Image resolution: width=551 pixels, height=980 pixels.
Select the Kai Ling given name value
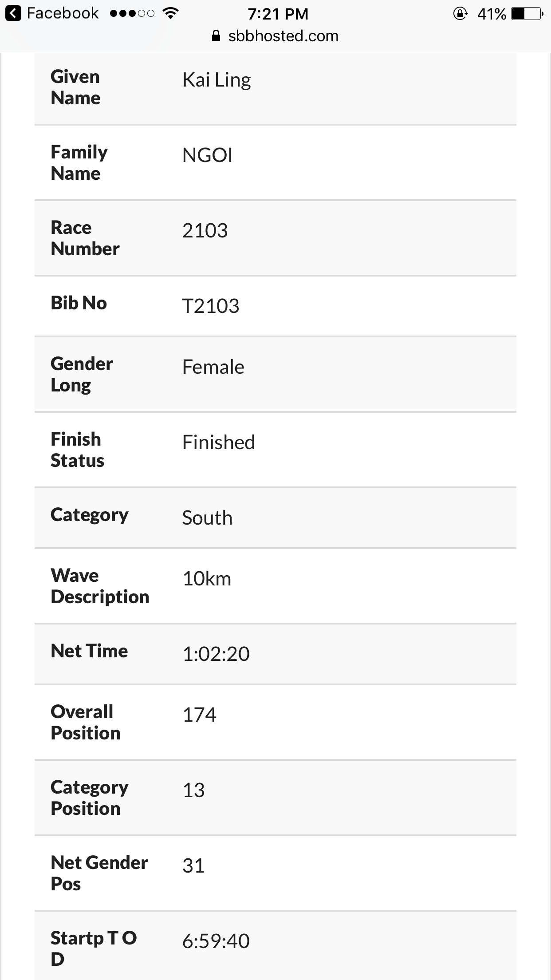click(216, 80)
